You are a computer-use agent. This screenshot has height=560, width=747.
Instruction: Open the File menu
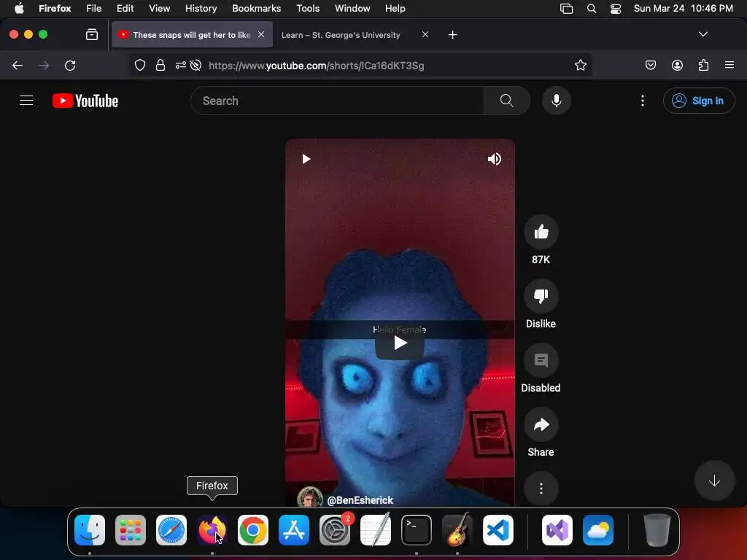(93, 8)
